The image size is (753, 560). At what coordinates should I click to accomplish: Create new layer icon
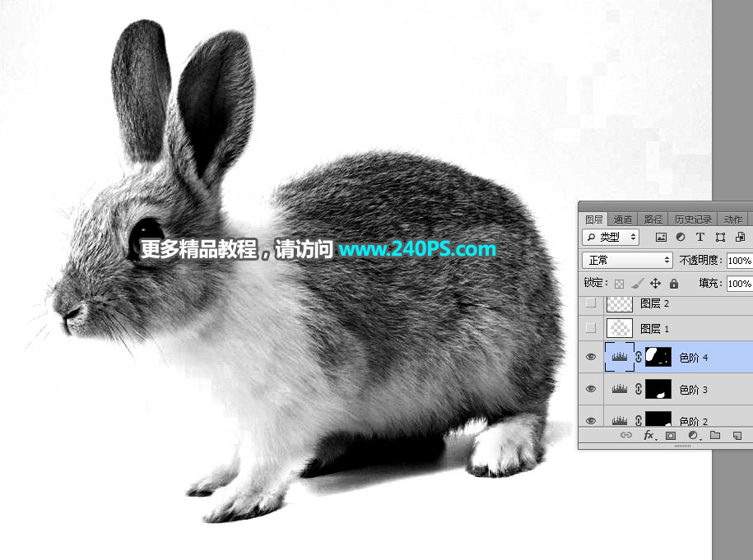[x=737, y=436]
